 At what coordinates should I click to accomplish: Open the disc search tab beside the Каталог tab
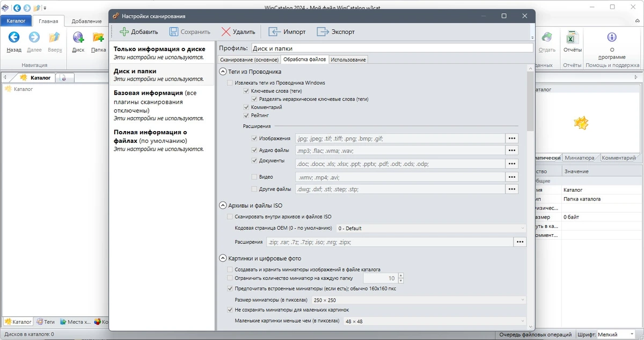[64, 78]
